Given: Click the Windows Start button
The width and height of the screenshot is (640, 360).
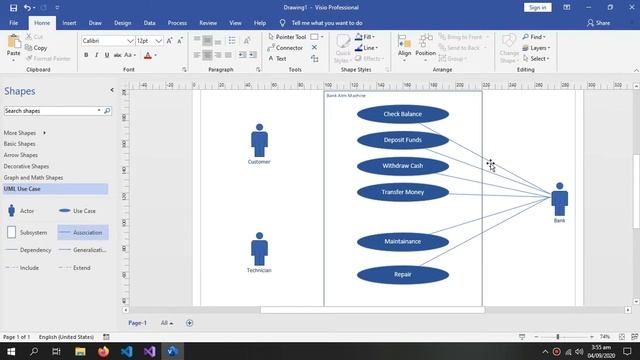Looking at the screenshot, I should coord(11,351).
